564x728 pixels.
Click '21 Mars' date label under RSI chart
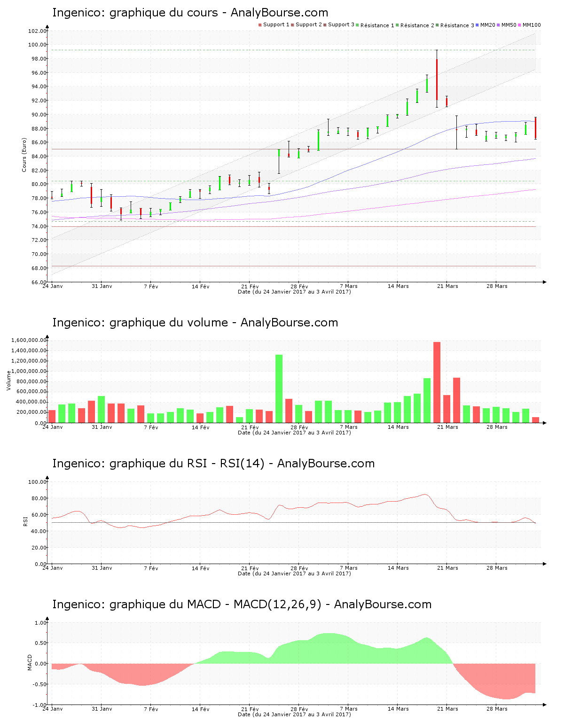pos(447,568)
